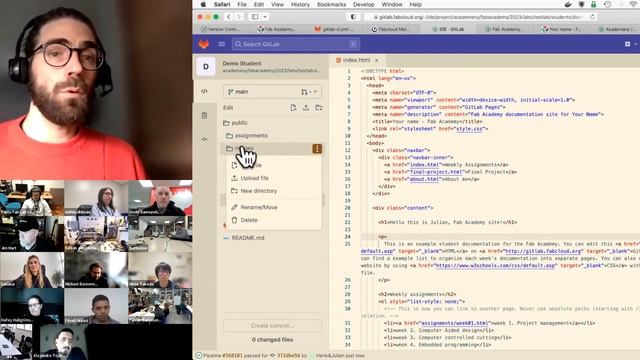Collapse the public folder
Screen dimensions: 640x360
(x=235, y=122)
